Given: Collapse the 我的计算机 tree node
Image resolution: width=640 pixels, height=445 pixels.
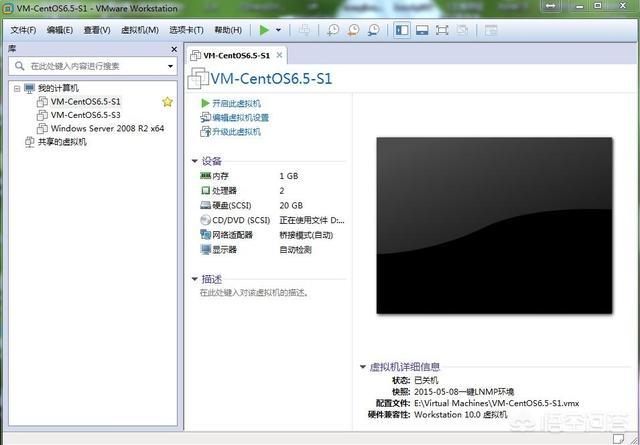Looking at the screenshot, I should point(17,88).
